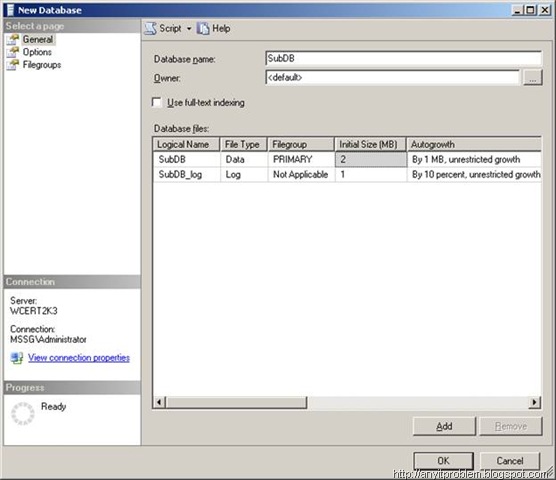Open the owner browse ellipsis button

point(533,77)
